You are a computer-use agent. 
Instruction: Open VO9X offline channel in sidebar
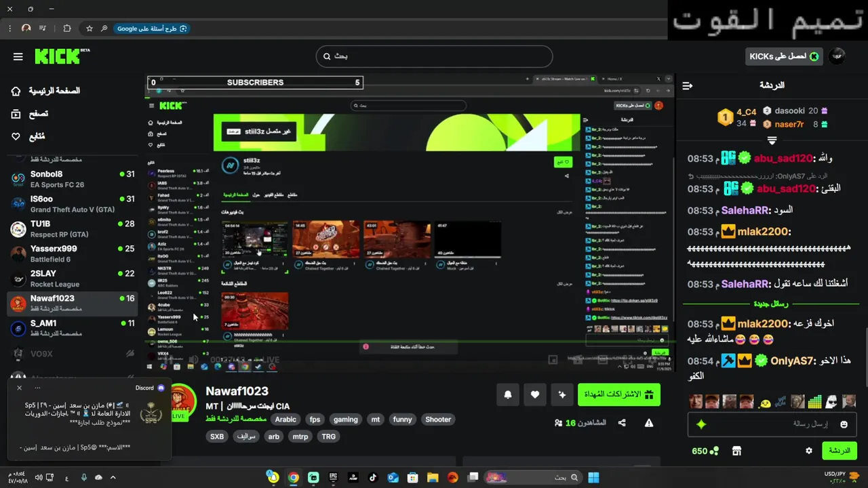[x=73, y=354]
